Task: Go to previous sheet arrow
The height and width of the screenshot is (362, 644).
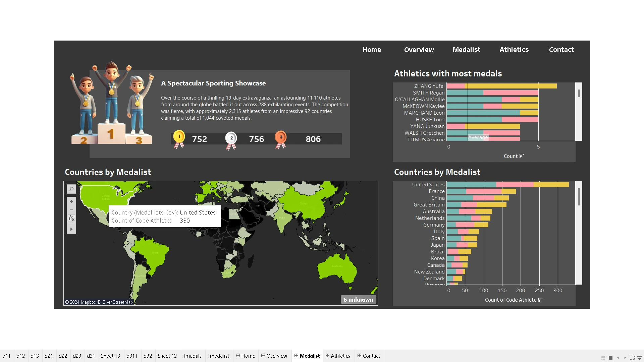Action: tap(618, 358)
